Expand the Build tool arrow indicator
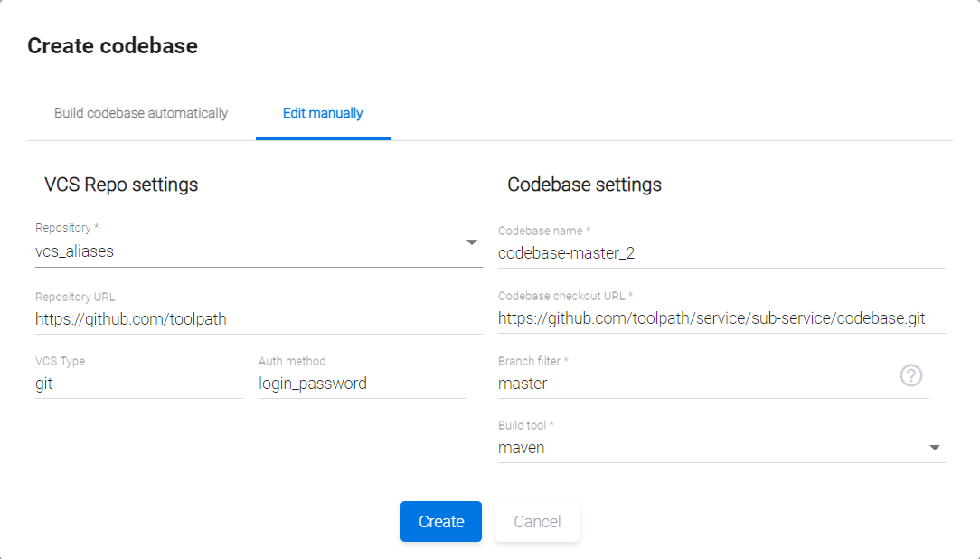980x559 pixels. click(x=935, y=448)
